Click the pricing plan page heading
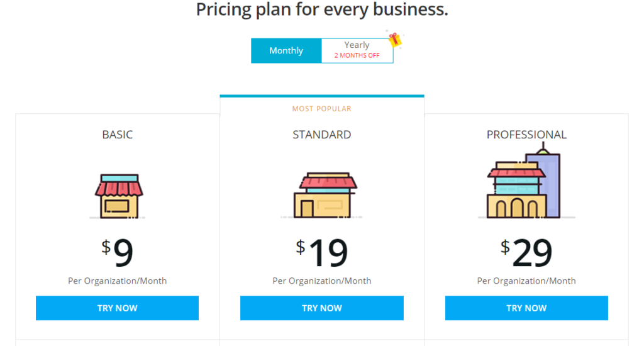 322,10
